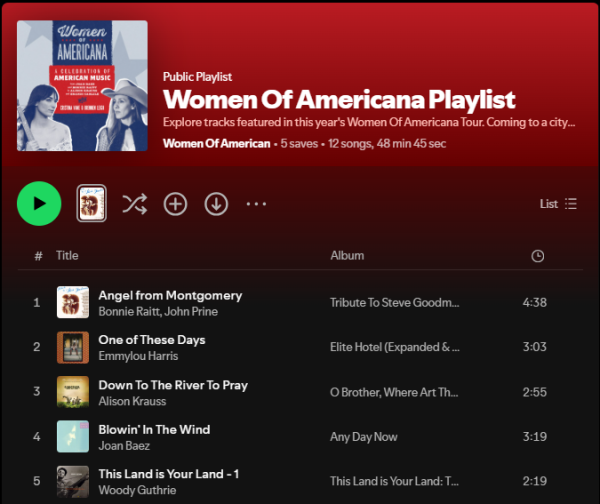The height and width of the screenshot is (504, 600).
Task: Click the 3:03 duration of Emmylou Harris track
Action: coord(535,347)
